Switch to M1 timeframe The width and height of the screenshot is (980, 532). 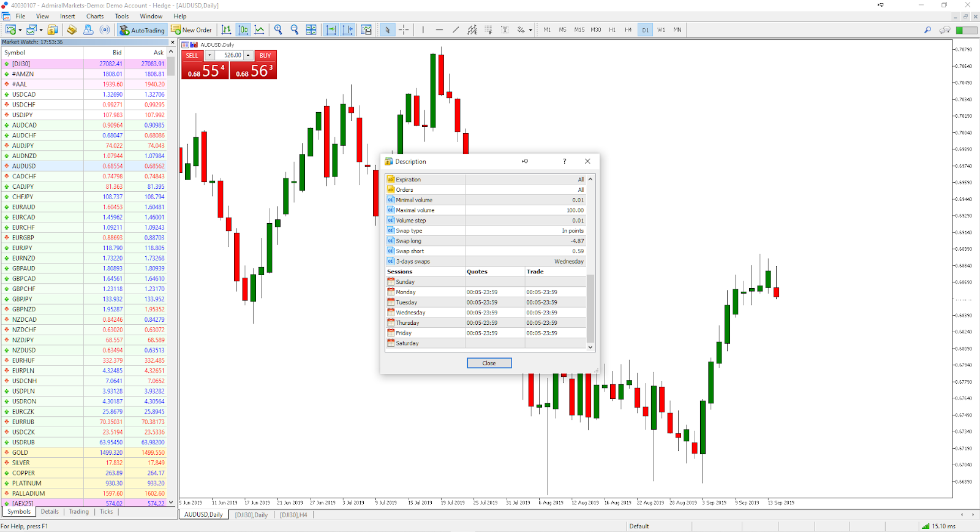tap(547, 29)
